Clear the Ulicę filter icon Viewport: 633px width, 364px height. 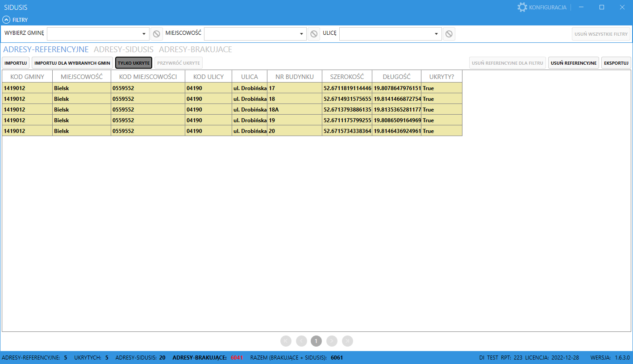(x=449, y=34)
